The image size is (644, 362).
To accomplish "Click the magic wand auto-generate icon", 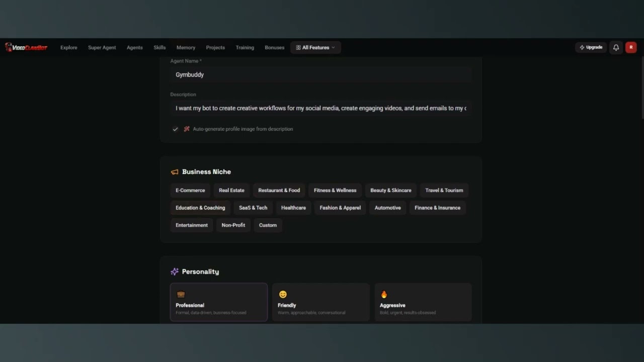I will coord(187,129).
